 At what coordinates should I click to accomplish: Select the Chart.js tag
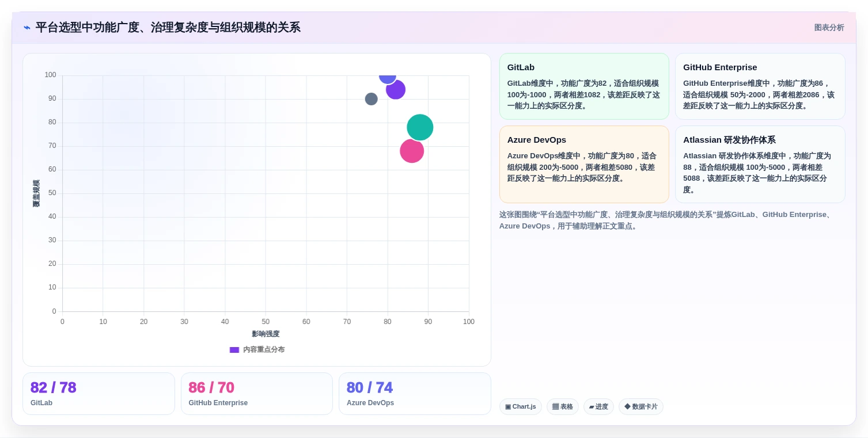521,406
